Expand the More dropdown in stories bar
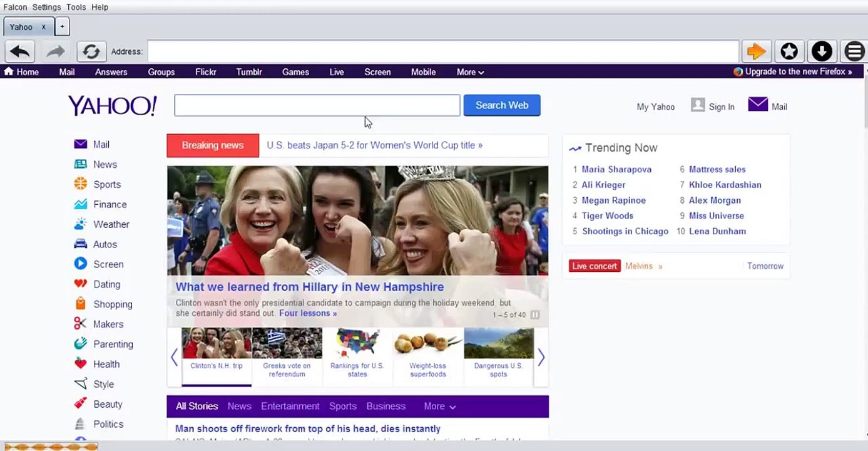868x451 pixels. point(439,407)
